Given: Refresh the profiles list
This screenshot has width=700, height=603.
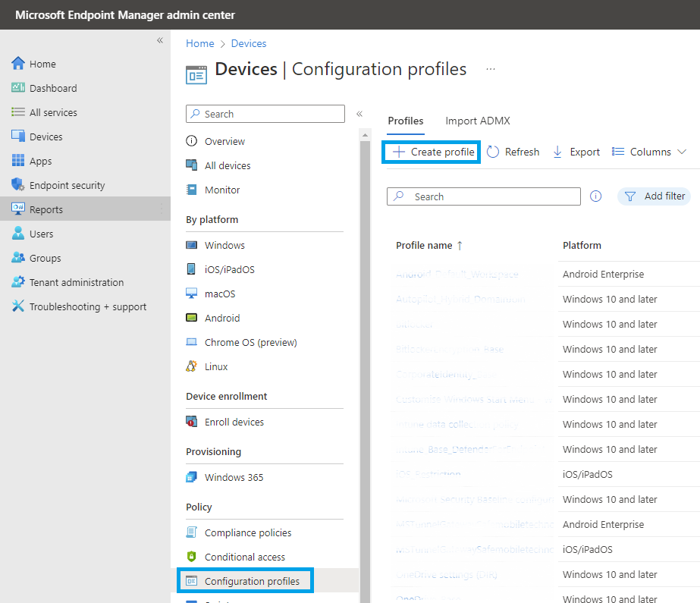Looking at the screenshot, I should point(513,152).
